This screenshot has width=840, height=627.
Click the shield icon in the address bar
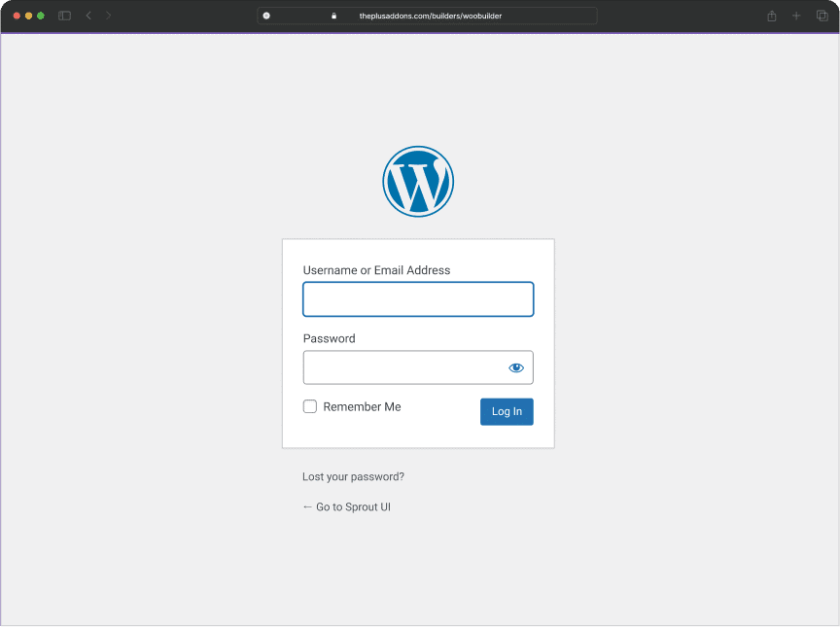265,16
